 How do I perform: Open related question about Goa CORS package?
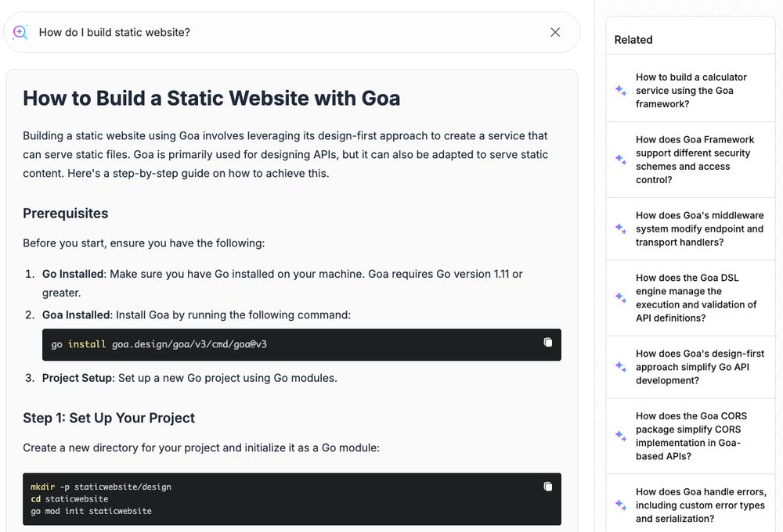point(690,437)
